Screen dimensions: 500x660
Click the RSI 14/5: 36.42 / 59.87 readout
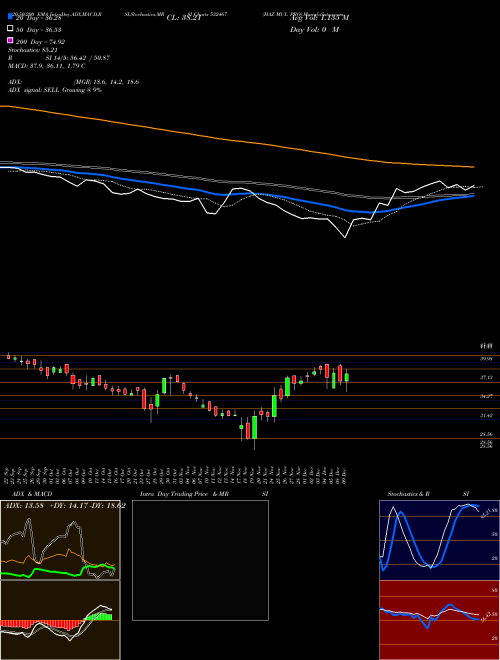click(x=59, y=58)
